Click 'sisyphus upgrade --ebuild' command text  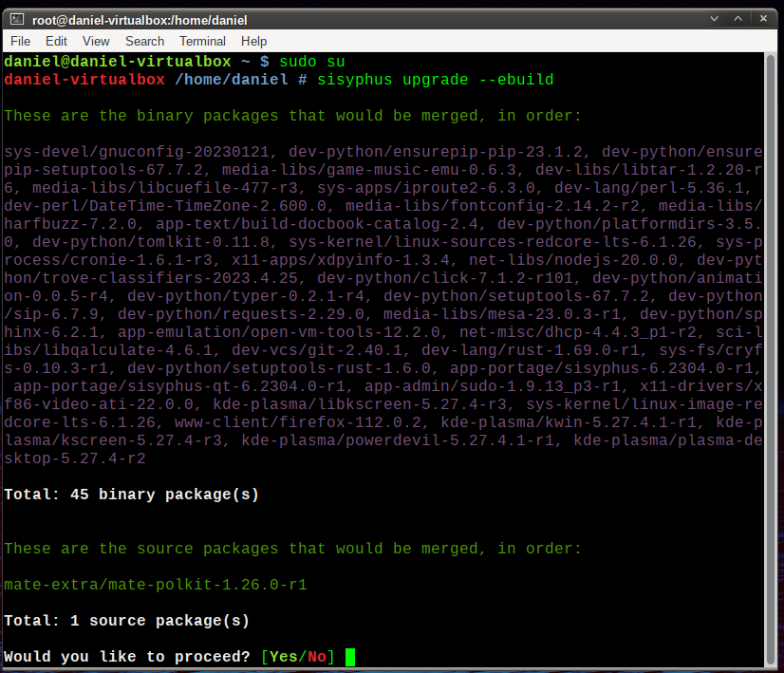(x=436, y=80)
